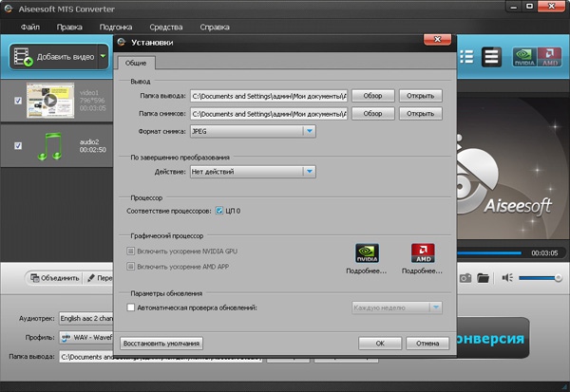Uncheck the video1 checkbox
Screen dimensions: 570x392
[x=18, y=101]
